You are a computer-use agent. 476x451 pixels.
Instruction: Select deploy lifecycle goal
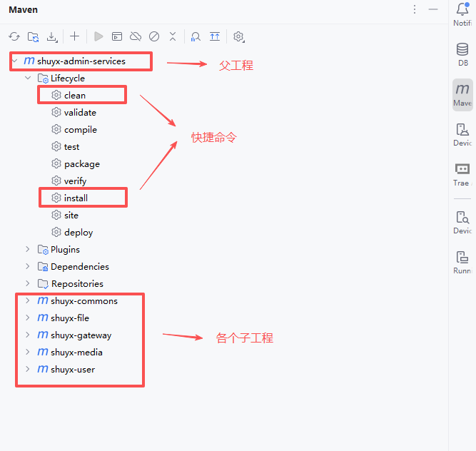pos(79,233)
